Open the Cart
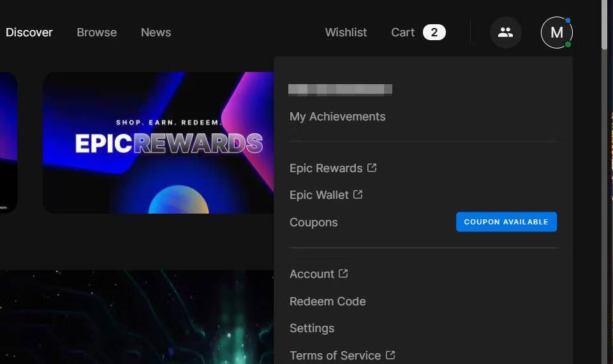 coord(403,33)
